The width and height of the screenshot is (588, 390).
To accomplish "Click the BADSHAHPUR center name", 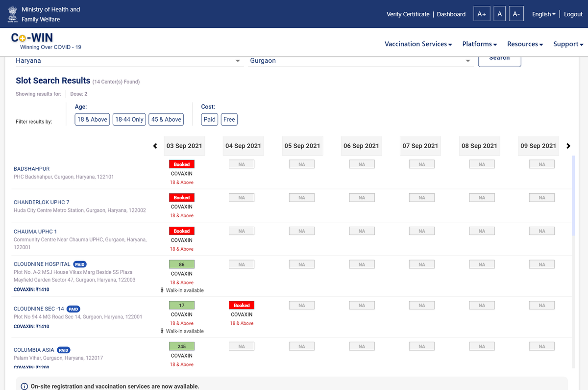I will [31, 169].
